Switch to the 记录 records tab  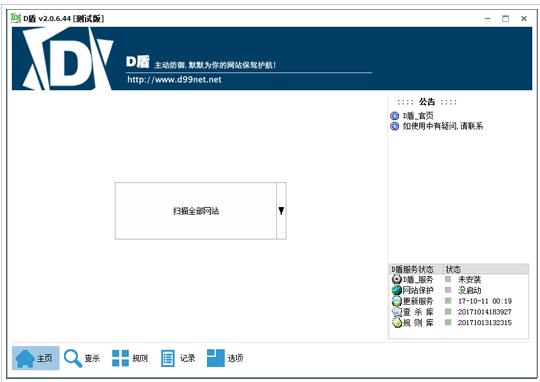(x=178, y=358)
